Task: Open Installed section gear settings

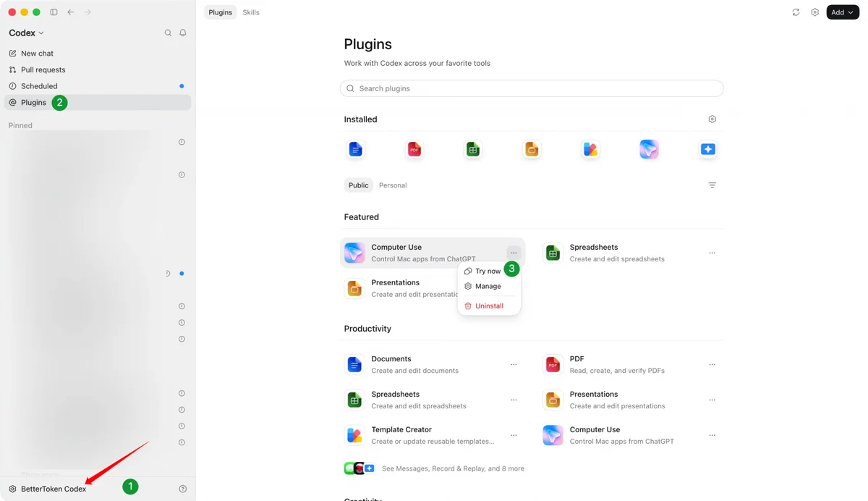Action: click(712, 119)
